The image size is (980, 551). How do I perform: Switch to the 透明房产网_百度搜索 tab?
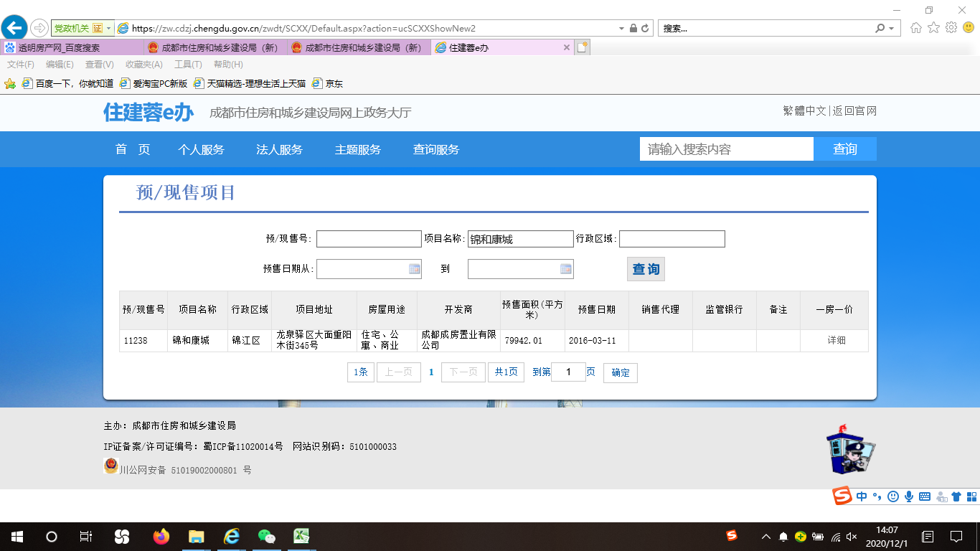tap(72, 48)
